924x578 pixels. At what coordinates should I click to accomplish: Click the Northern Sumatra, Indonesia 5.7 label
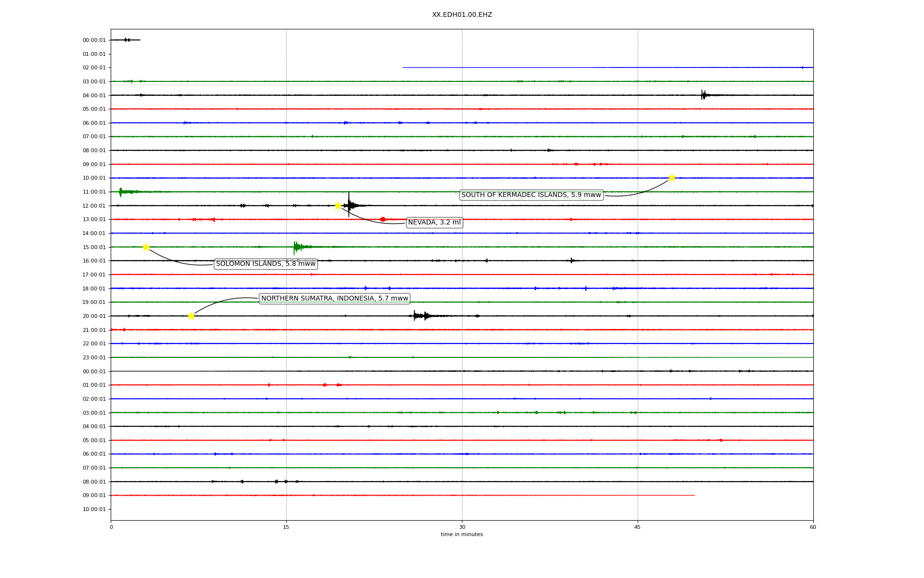[x=334, y=299]
